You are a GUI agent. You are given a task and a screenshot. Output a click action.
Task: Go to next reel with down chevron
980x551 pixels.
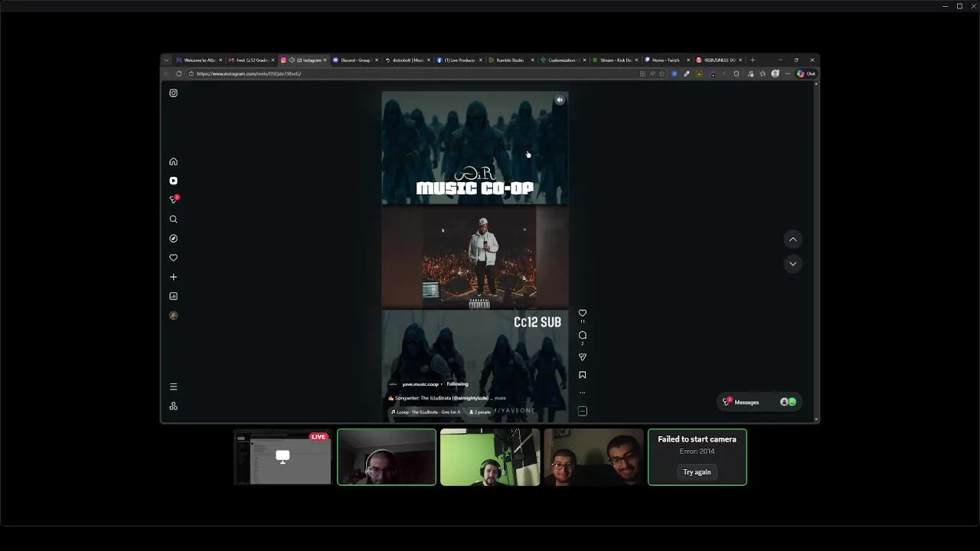pos(792,263)
